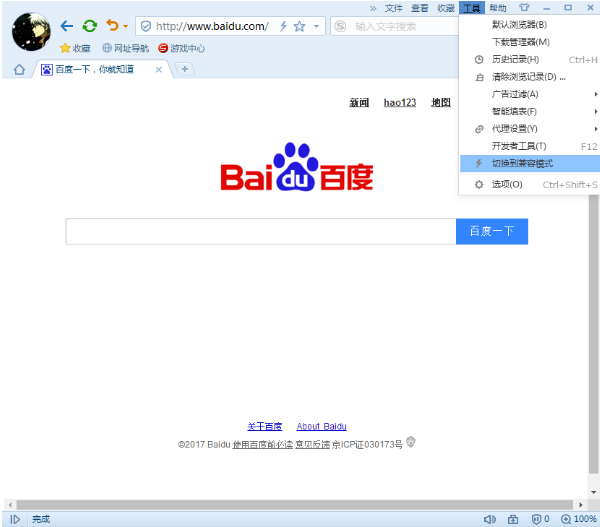Open the 新闻 link
The image size is (600, 527).
click(359, 103)
